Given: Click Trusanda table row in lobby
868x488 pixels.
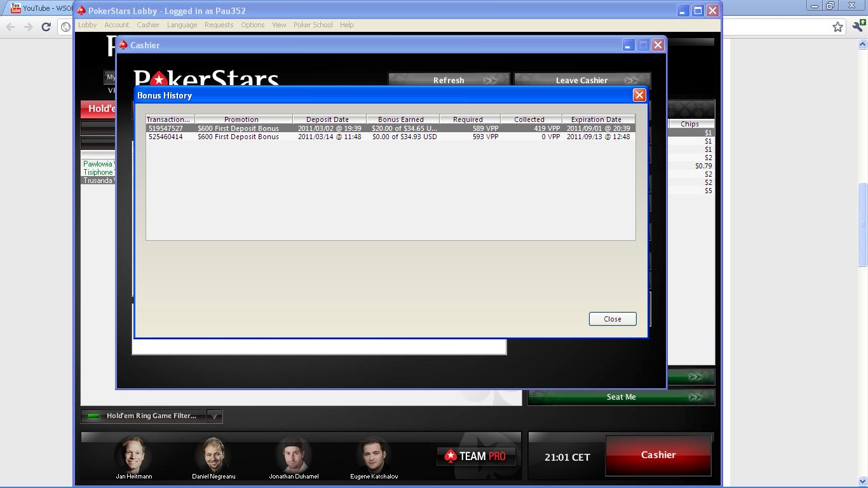Looking at the screenshot, I should 98,180.
